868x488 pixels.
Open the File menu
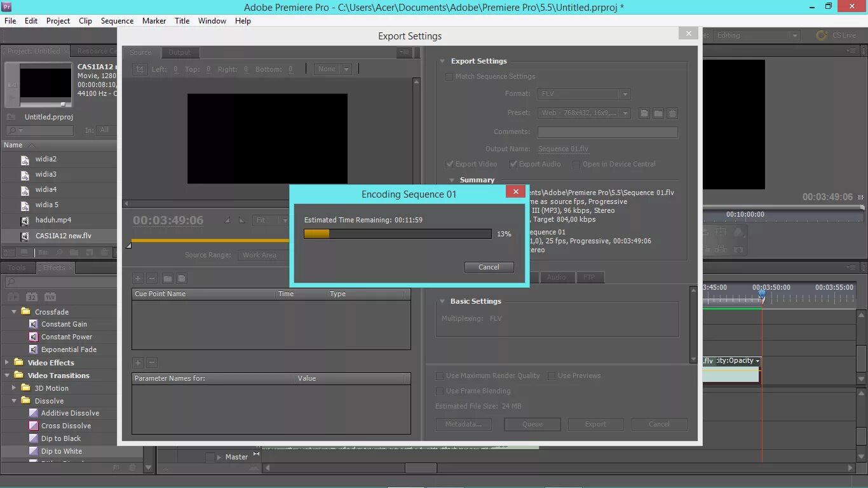coord(10,21)
